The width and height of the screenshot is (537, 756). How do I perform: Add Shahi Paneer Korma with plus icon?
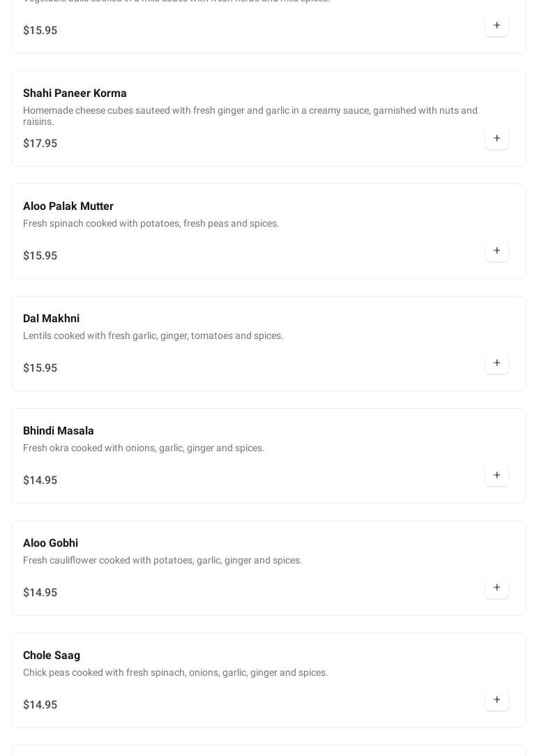(x=497, y=138)
